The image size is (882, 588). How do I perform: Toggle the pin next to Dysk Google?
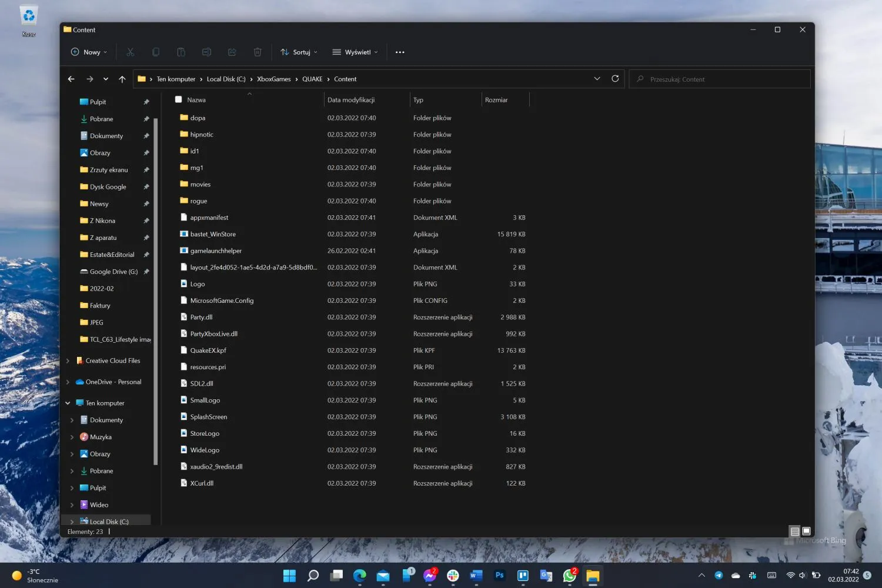point(146,187)
